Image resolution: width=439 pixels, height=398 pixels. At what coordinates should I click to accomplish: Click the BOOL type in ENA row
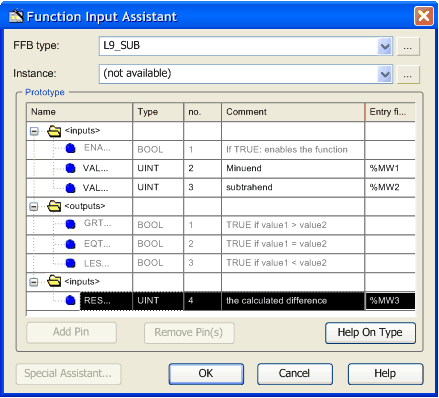[150, 150]
